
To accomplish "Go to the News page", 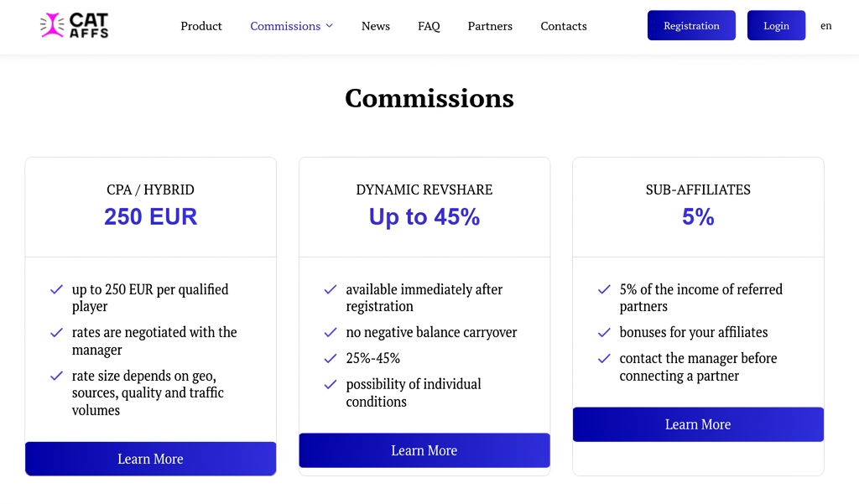I will pos(375,26).
